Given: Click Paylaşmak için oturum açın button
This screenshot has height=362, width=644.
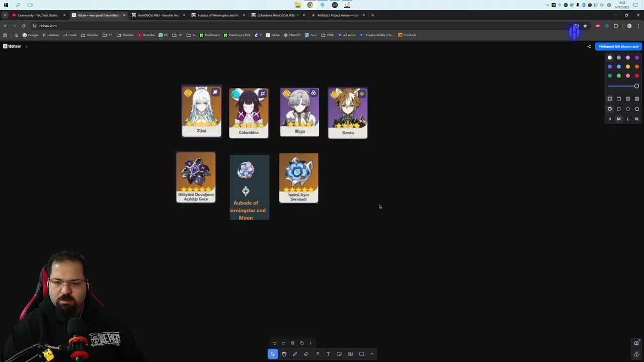Looking at the screenshot, I should 618,46.
